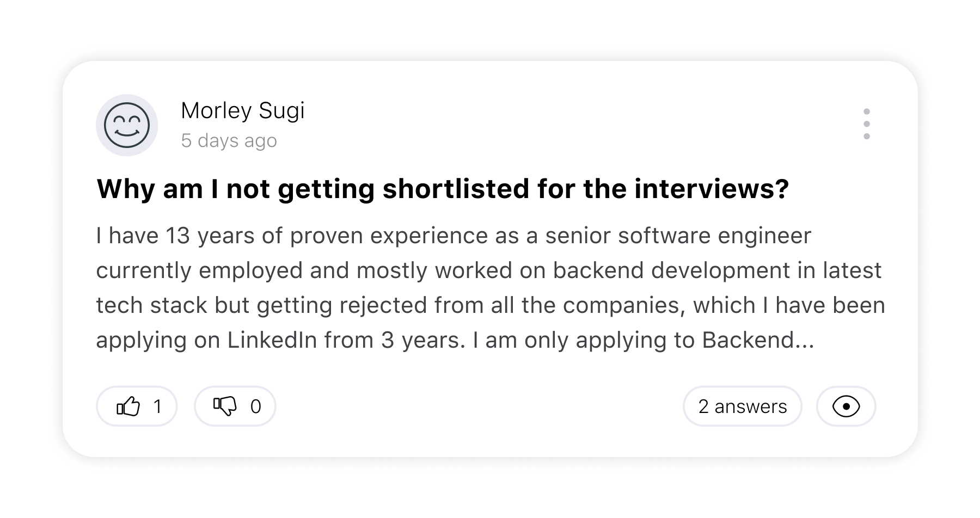Viewport: 980px width, 518px height.
Task: Click the "5 days ago" timestamp
Action: point(229,140)
